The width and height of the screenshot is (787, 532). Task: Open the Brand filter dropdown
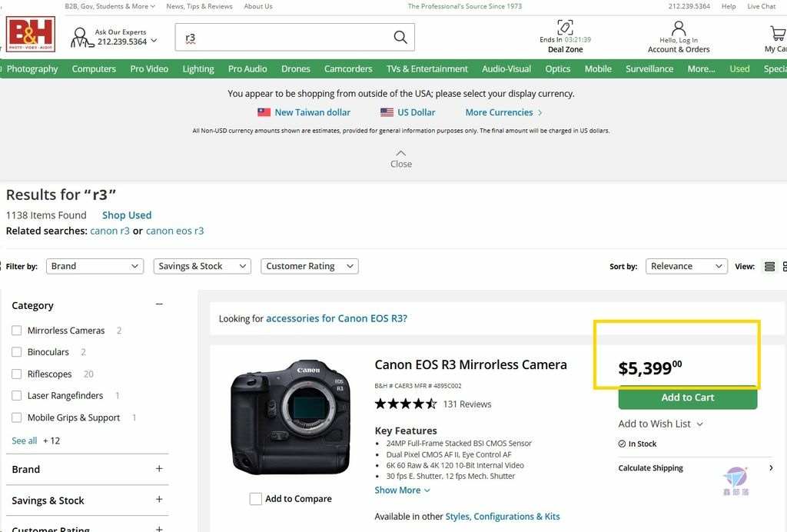95,266
